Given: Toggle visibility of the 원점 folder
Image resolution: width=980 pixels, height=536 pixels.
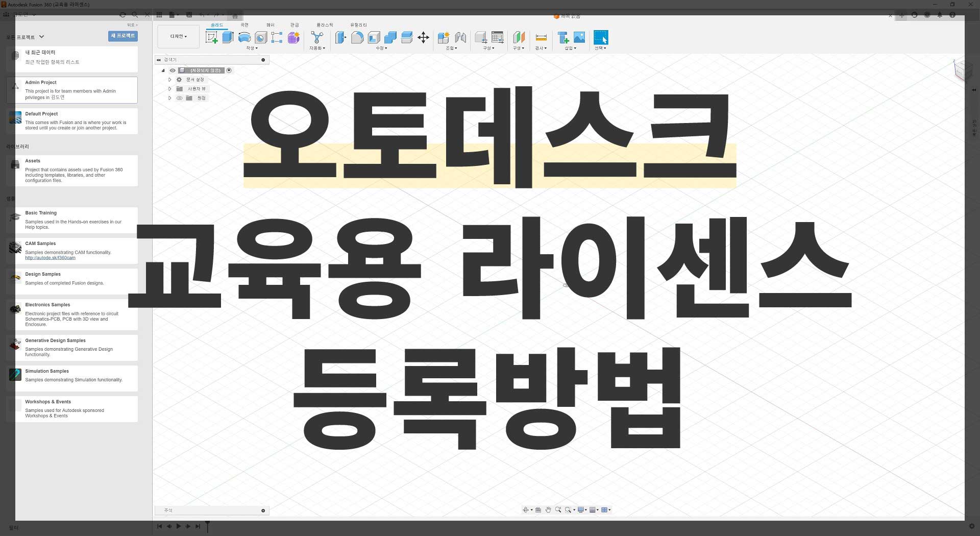Looking at the screenshot, I should point(179,98).
